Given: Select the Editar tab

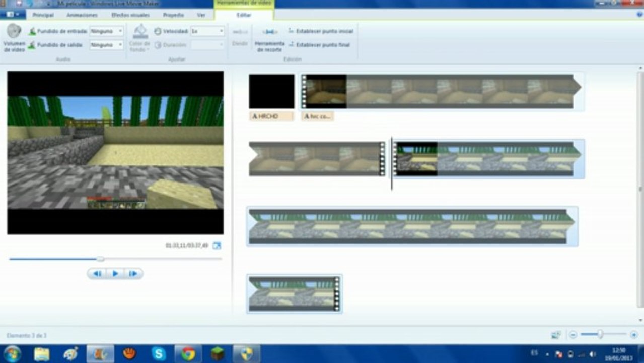Looking at the screenshot, I should coord(244,15).
